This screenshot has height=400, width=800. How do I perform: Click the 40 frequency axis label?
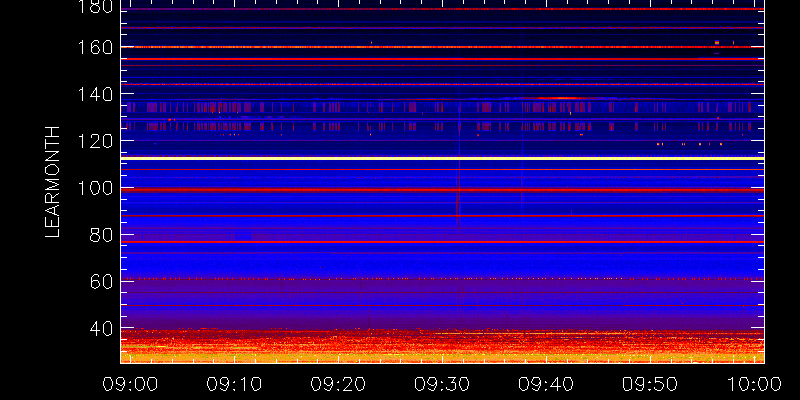pyautogui.click(x=102, y=329)
